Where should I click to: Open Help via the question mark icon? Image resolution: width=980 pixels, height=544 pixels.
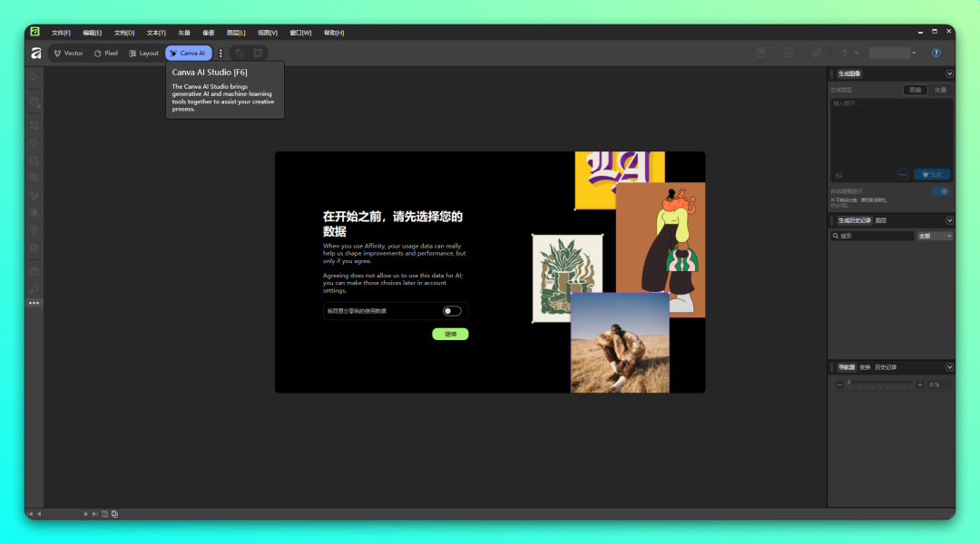click(x=937, y=52)
